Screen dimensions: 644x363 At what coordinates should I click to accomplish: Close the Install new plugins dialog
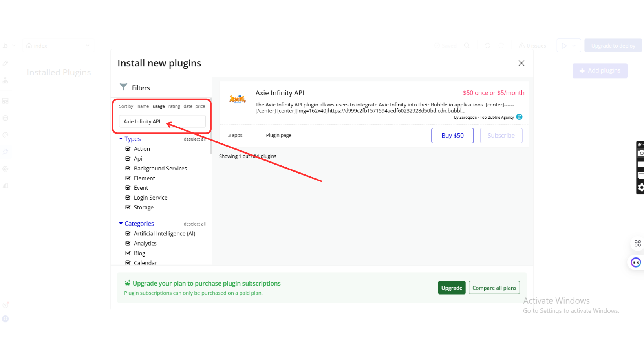coord(521,63)
